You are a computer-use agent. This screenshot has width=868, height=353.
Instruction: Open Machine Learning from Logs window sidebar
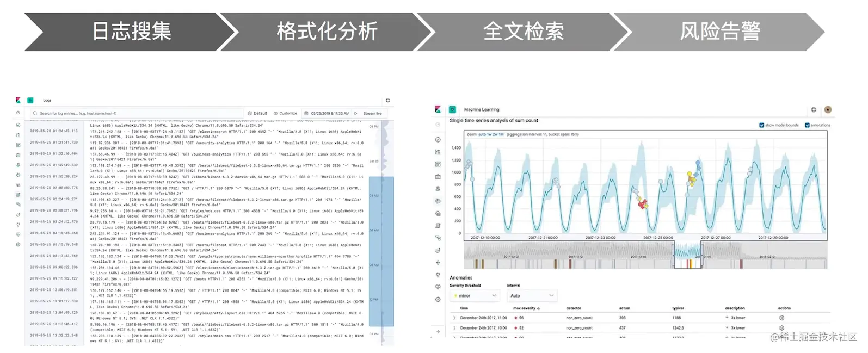18,175
